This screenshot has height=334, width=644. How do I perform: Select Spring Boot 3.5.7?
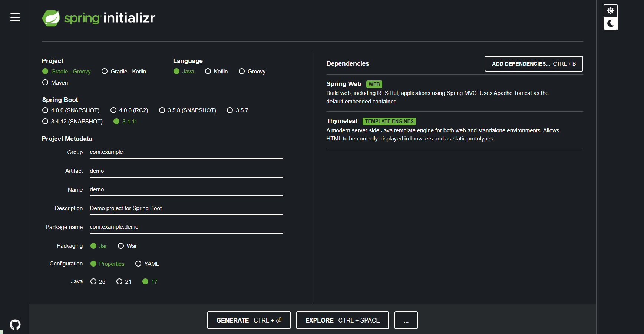[238, 110]
